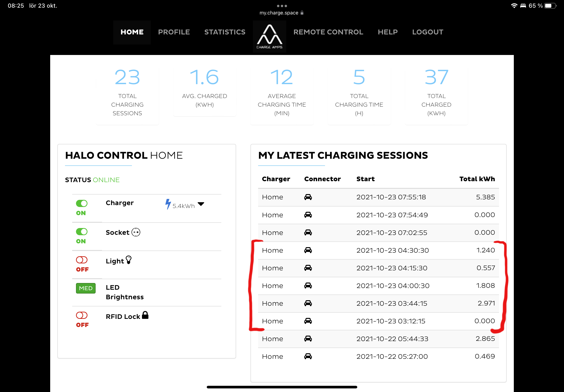Viewport: 564px width, 392px height.
Task: Go to Remote Control page
Action: pyautogui.click(x=328, y=32)
